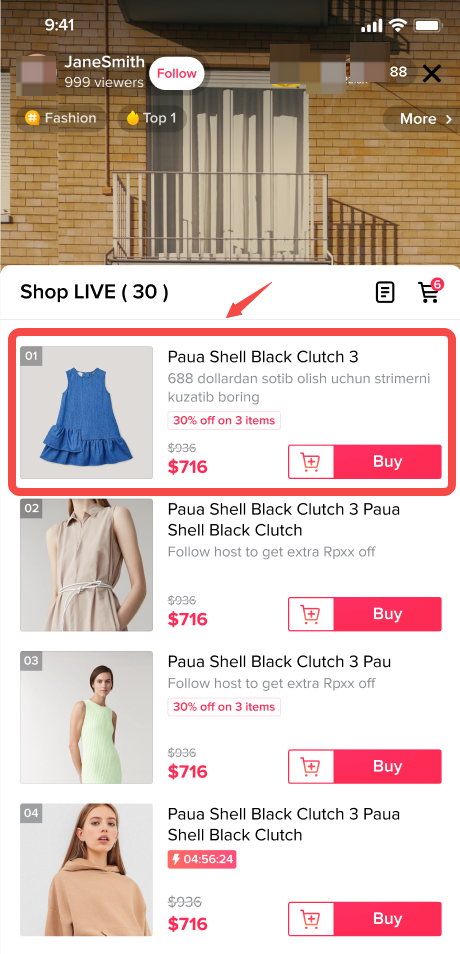Open the shopping cart with 6 items

point(430,291)
